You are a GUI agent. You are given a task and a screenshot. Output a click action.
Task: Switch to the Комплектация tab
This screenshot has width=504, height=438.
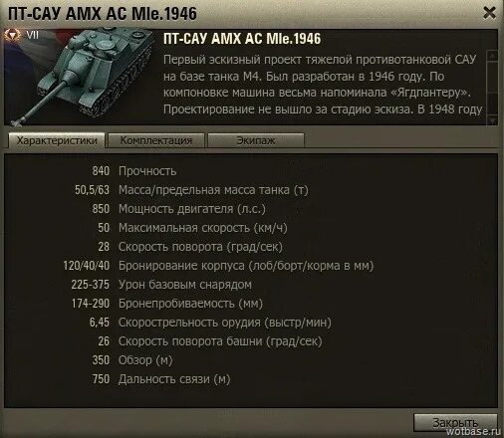(156, 140)
